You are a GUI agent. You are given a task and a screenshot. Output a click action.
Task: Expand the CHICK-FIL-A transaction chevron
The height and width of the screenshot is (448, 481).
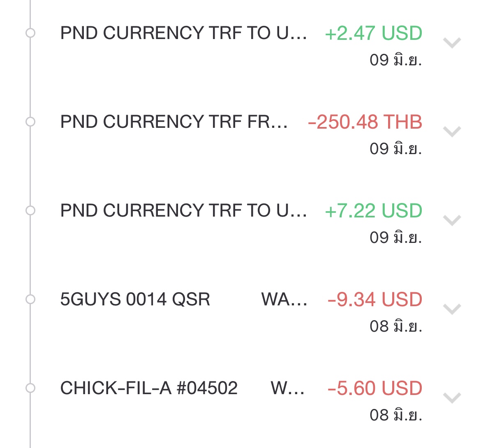[x=452, y=398]
